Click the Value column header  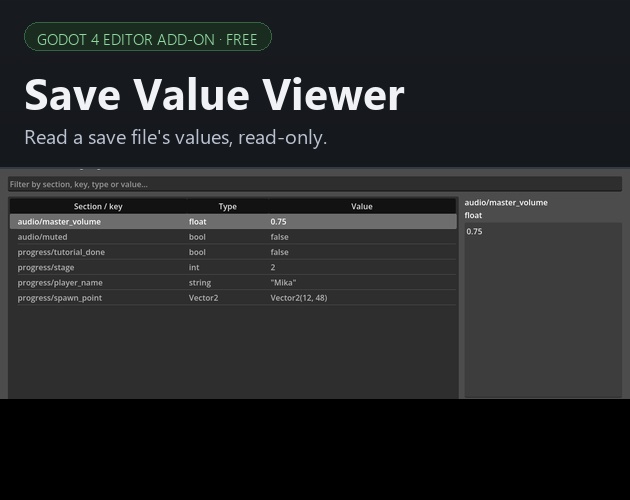[x=362, y=206]
